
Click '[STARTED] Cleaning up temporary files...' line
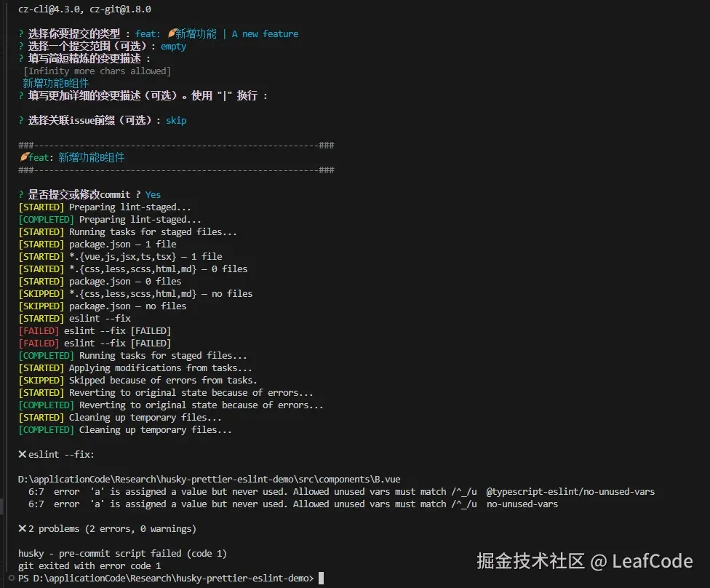point(120,417)
